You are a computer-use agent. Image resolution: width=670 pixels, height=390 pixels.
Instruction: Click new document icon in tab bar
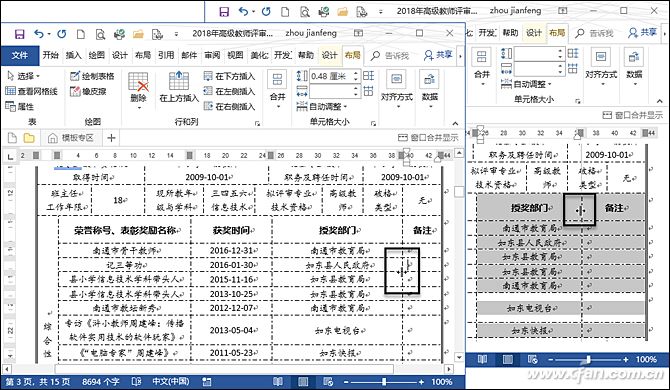[x=12, y=138]
